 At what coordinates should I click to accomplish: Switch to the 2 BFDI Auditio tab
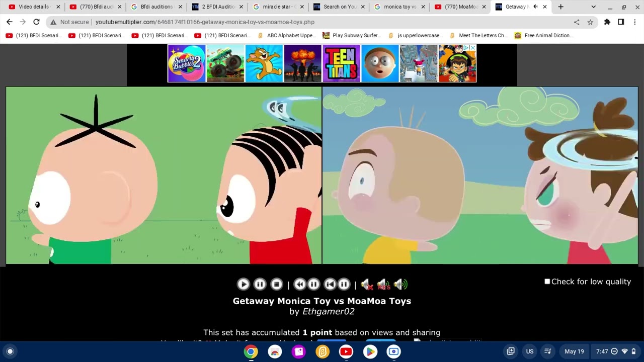[218, 7]
